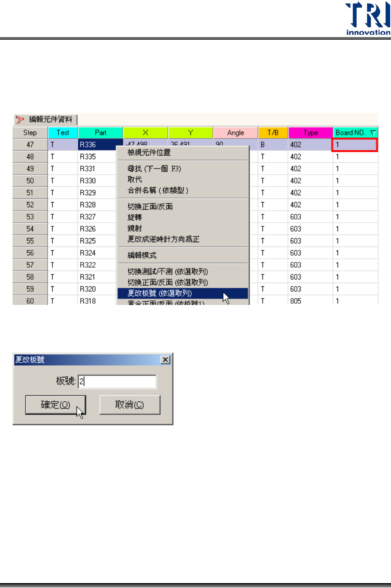Select part cell R324
The width and height of the screenshot is (391, 588).
[97, 253]
